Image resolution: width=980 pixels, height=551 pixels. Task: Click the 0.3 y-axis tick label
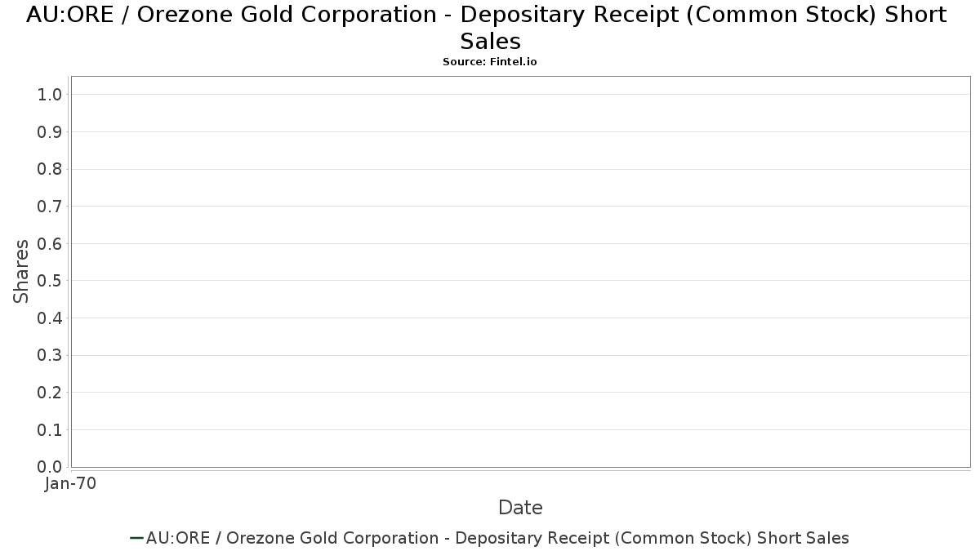(x=50, y=355)
